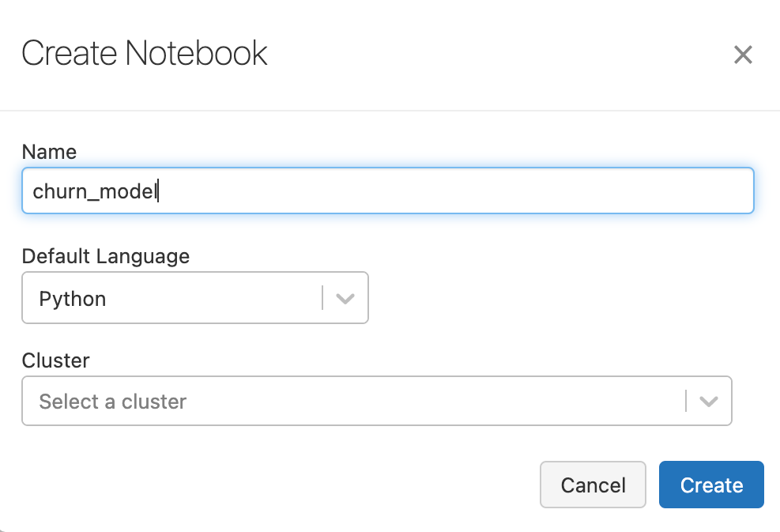Close the Create Notebook dialog with X
Viewport: 780px width, 532px height.
pyautogui.click(x=742, y=55)
